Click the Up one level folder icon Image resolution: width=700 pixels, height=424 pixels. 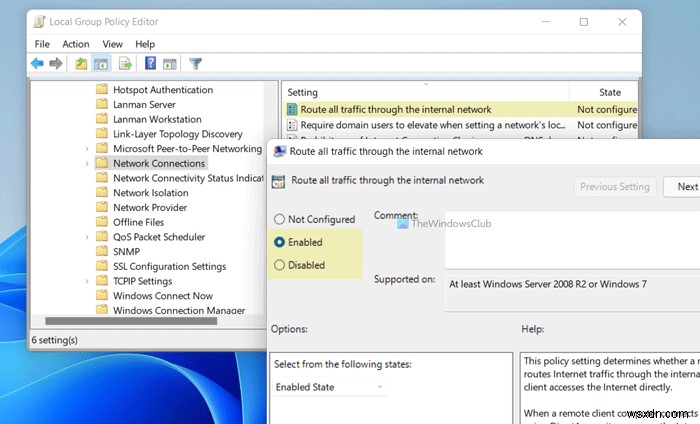click(x=81, y=63)
